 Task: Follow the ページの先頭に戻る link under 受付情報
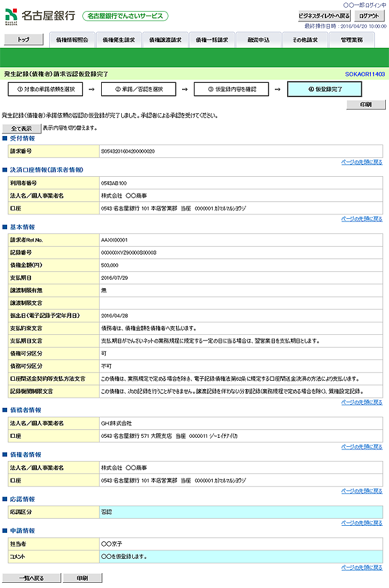[362, 162]
